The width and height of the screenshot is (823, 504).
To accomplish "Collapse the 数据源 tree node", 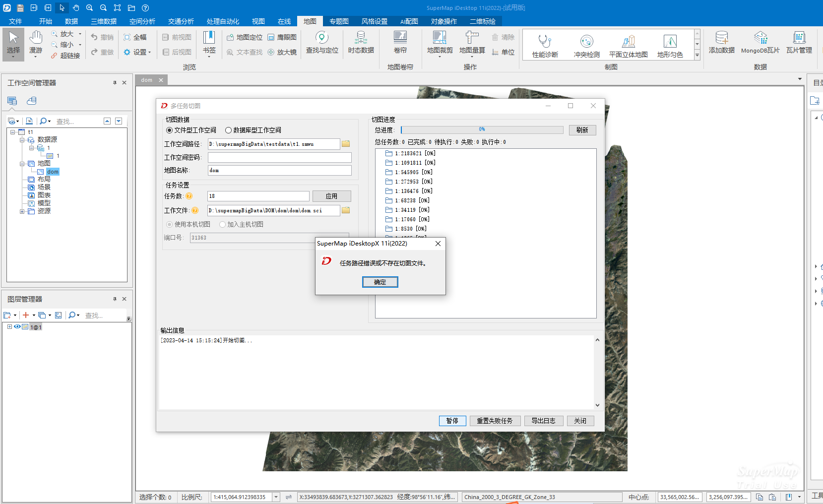I will (x=22, y=140).
